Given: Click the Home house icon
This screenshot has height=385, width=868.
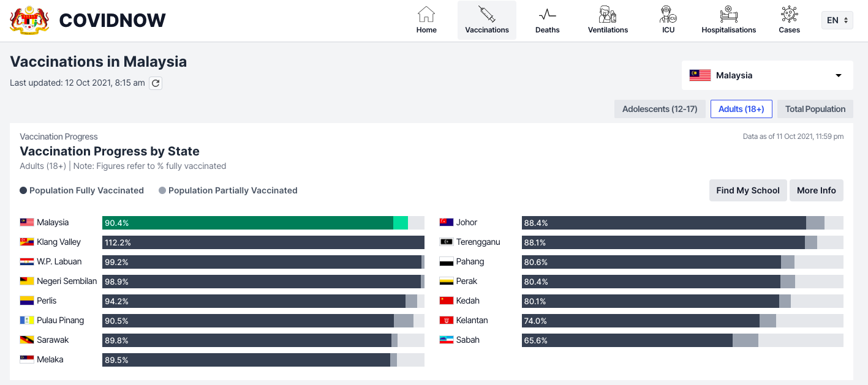Looking at the screenshot, I should 426,15.
